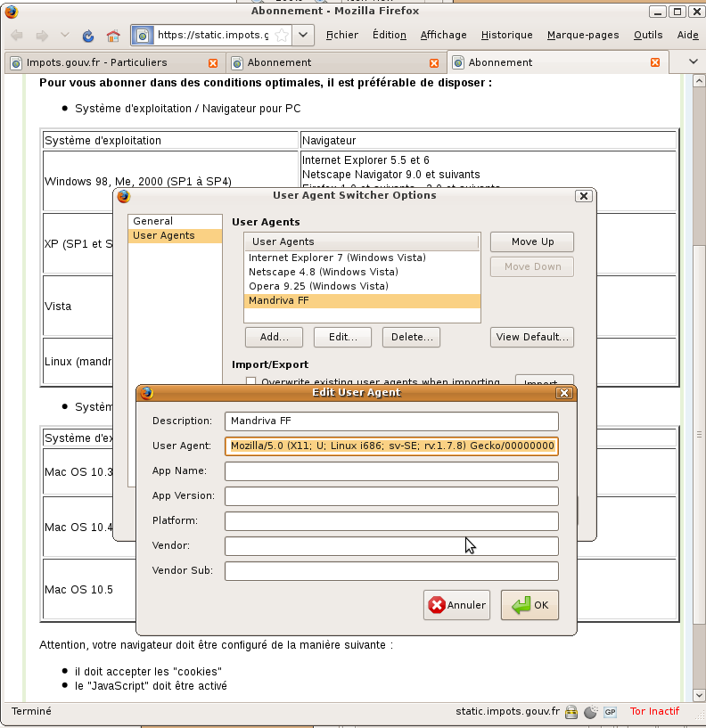The height and width of the screenshot is (728, 706).
Task: Click the Platform input field
Action: tap(391, 521)
